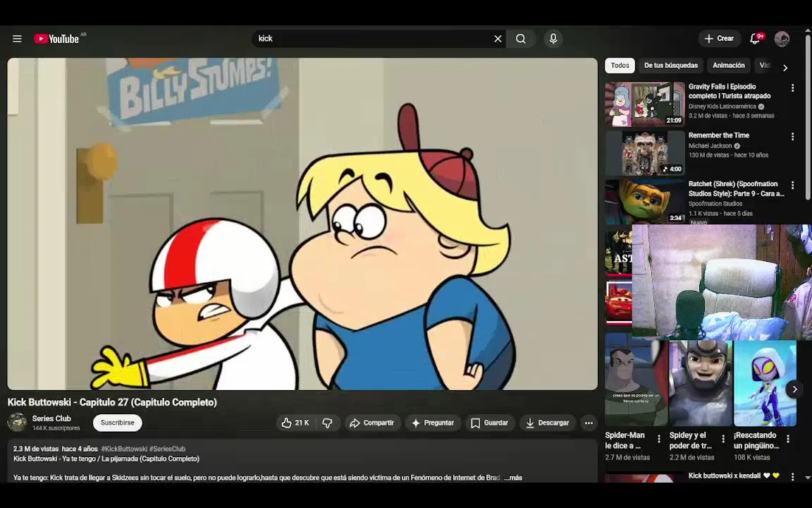This screenshot has width=812, height=508.
Task: Open options for Spidey y el poder
Action: click(723, 439)
